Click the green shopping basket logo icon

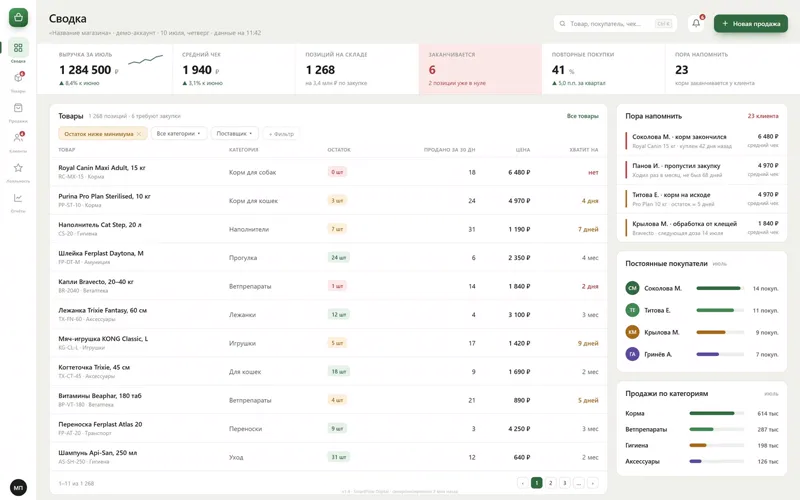[x=18, y=18]
